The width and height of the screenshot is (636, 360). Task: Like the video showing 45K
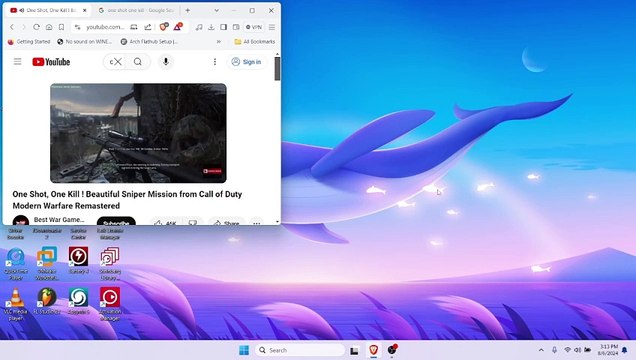(165, 222)
